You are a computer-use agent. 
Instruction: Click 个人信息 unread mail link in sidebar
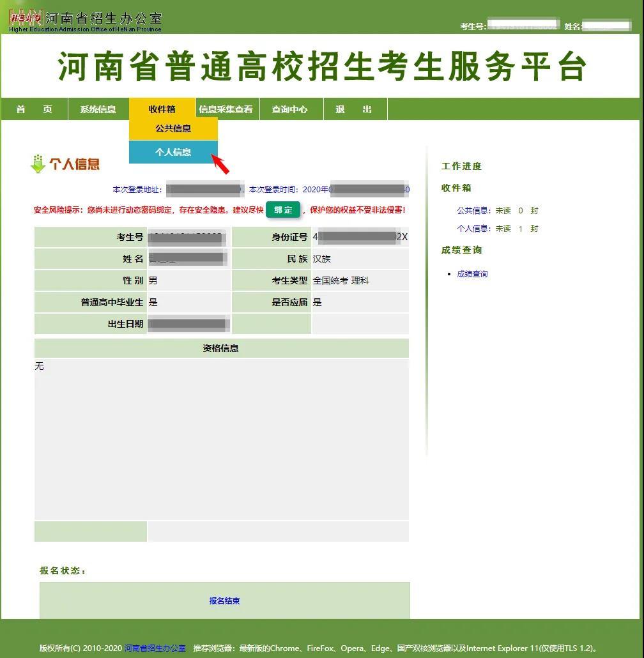tap(468, 229)
